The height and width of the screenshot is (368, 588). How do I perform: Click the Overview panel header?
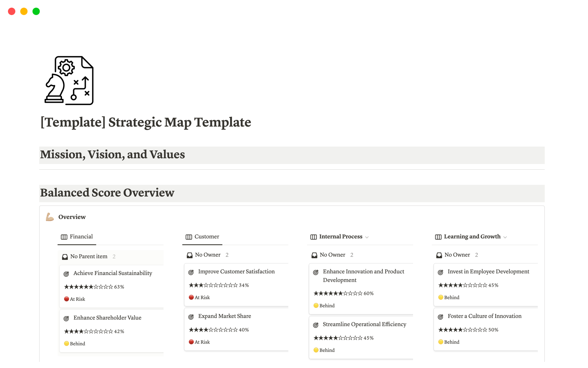(x=72, y=217)
